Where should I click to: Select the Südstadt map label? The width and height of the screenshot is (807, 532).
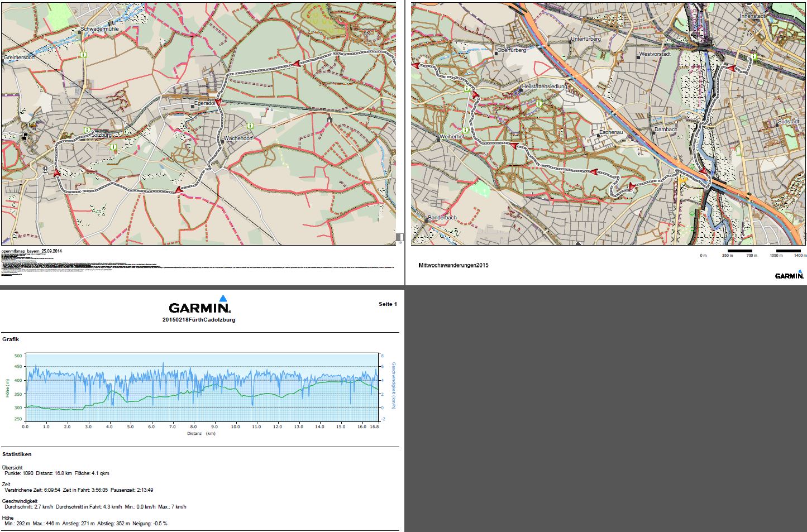point(789,122)
